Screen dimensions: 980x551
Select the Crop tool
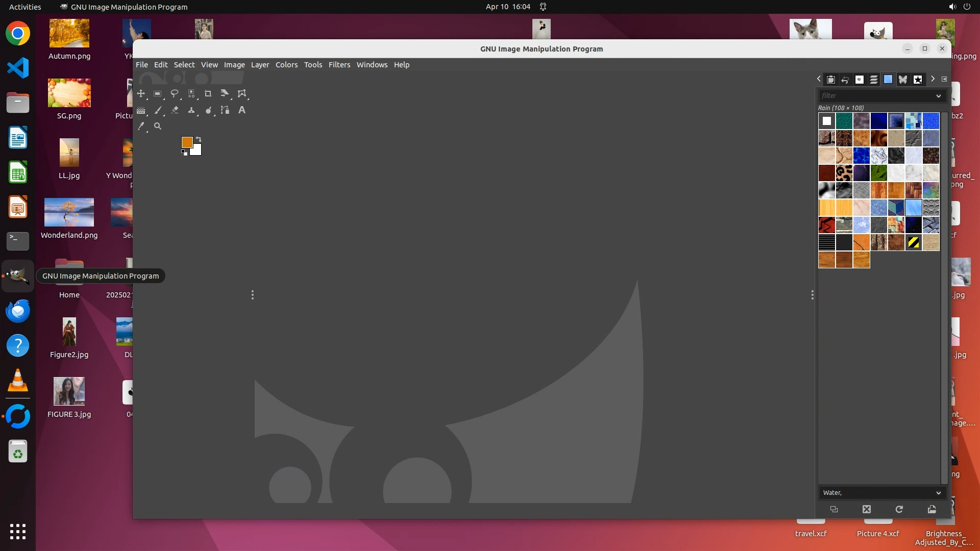point(208,94)
